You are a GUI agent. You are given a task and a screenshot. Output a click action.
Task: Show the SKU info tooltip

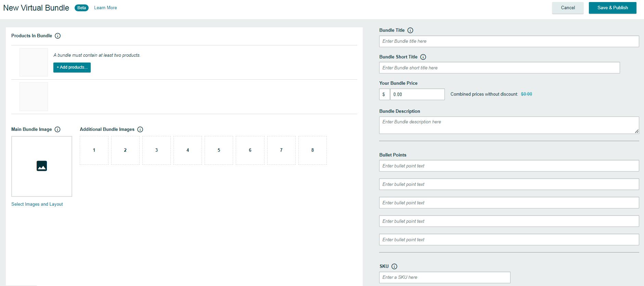[x=394, y=267]
